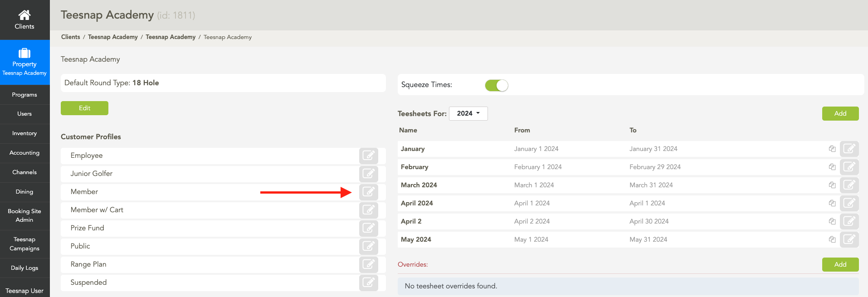
Task: Select the Public profile name
Action: pos(80,246)
